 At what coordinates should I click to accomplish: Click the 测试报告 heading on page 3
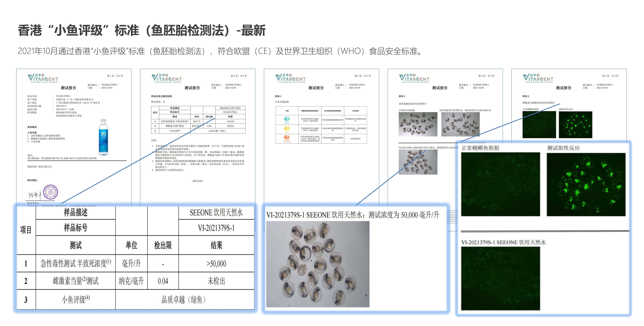(x=316, y=88)
